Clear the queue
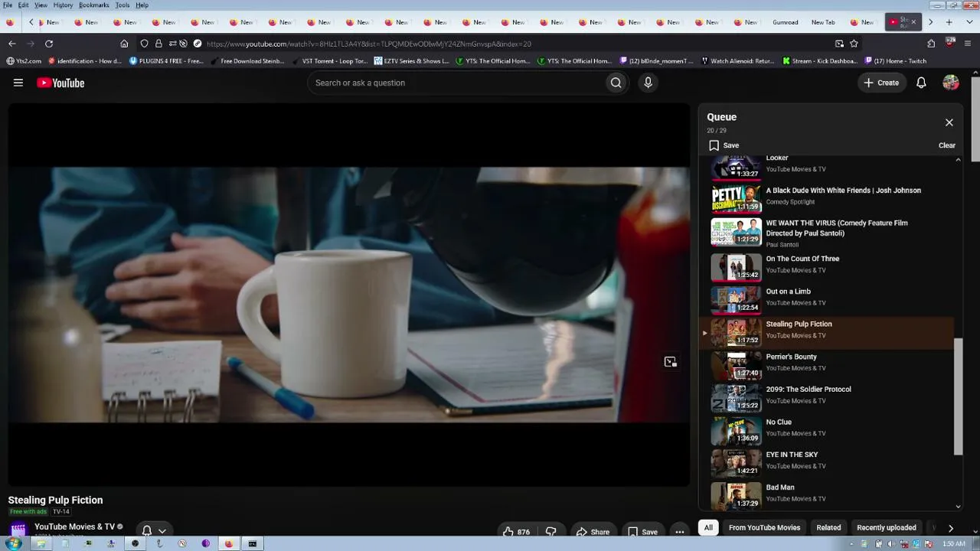Viewport: 980px width, 551px height. [x=947, y=145]
